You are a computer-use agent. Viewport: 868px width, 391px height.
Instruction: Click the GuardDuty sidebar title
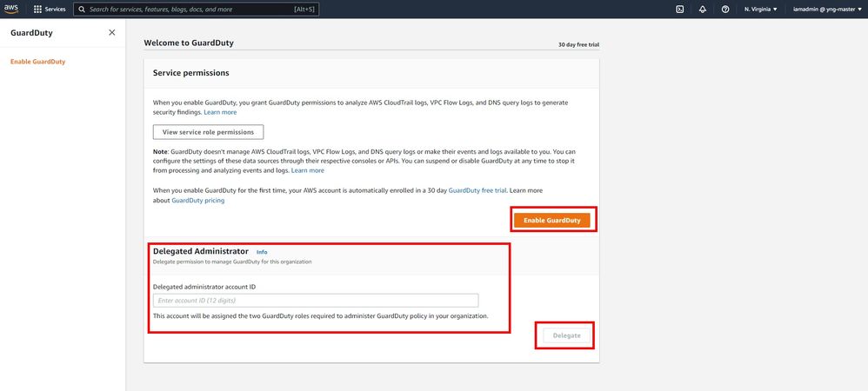coord(31,33)
